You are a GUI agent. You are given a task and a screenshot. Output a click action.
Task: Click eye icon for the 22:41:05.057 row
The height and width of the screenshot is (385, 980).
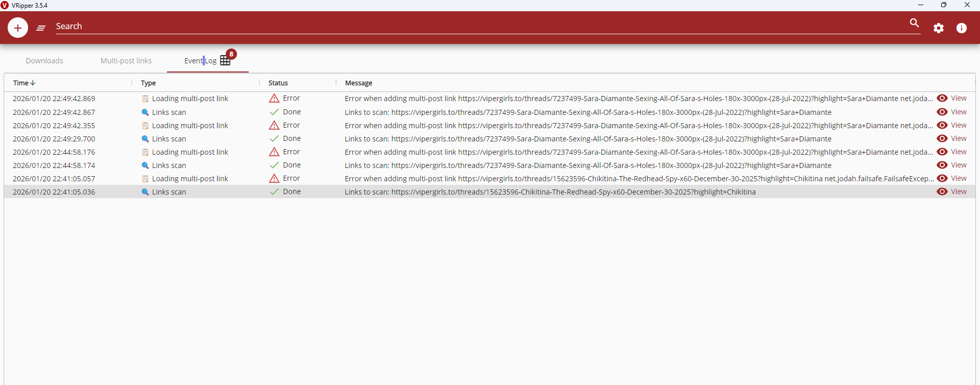(942, 178)
